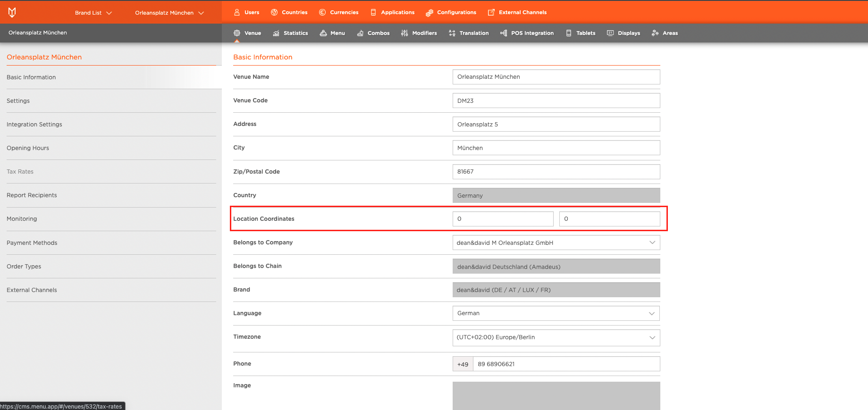Click the first Location Coordinates field

pyautogui.click(x=503, y=219)
